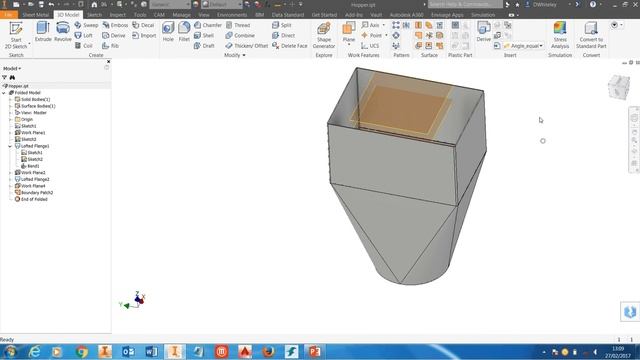The width and height of the screenshot is (640, 360).
Task: Open Word from the taskbar
Action: [151, 351]
